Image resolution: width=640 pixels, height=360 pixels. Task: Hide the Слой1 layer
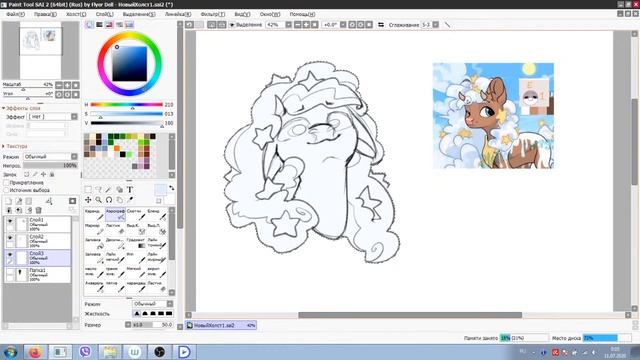10,221
